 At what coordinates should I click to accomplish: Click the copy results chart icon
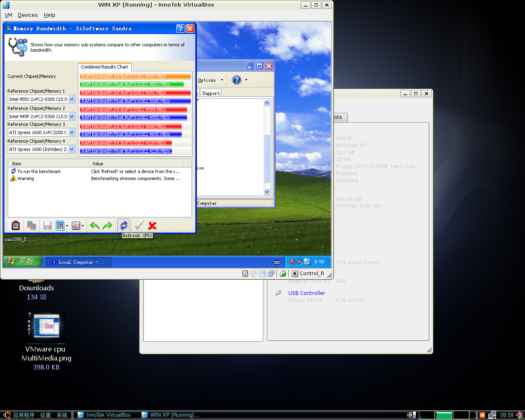(x=32, y=226)
